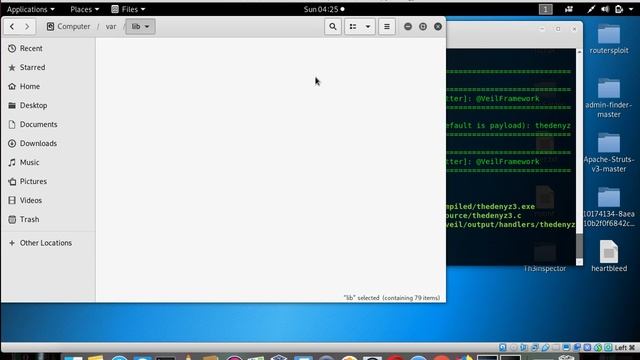The image size is (640, 360).
Task: Open the Apache-Struts-v3-master desktop folder
Action: click(x=609, y=153)
